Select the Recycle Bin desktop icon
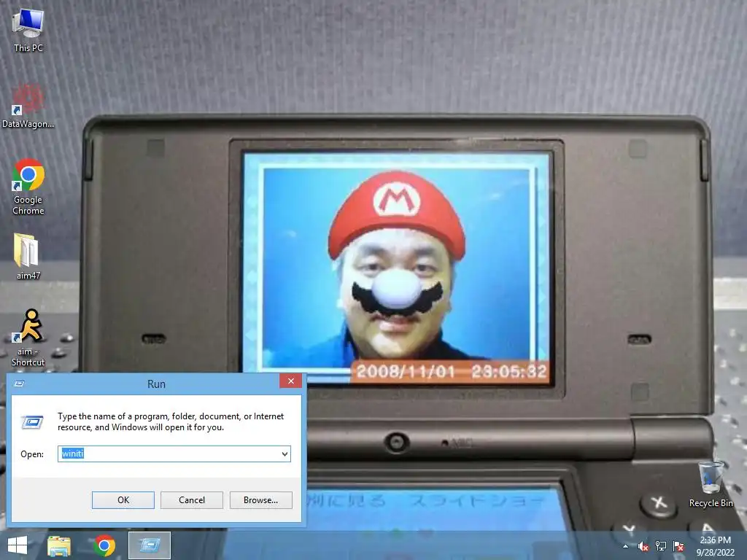 click(711, 484)
